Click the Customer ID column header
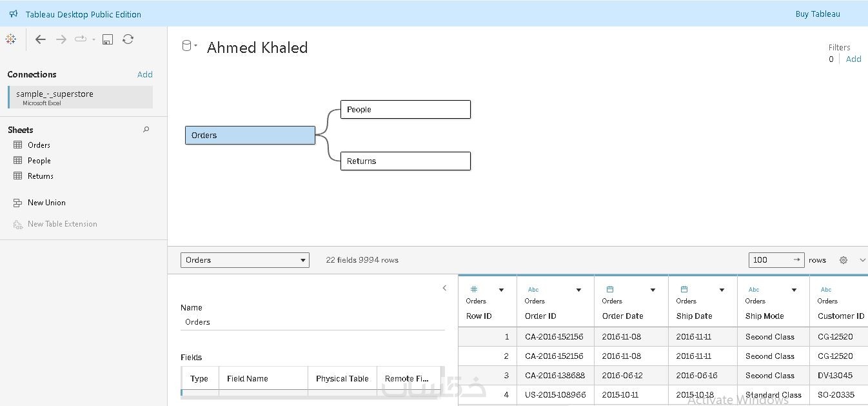This screenshot has height=406, width=868. coord(841,316)
